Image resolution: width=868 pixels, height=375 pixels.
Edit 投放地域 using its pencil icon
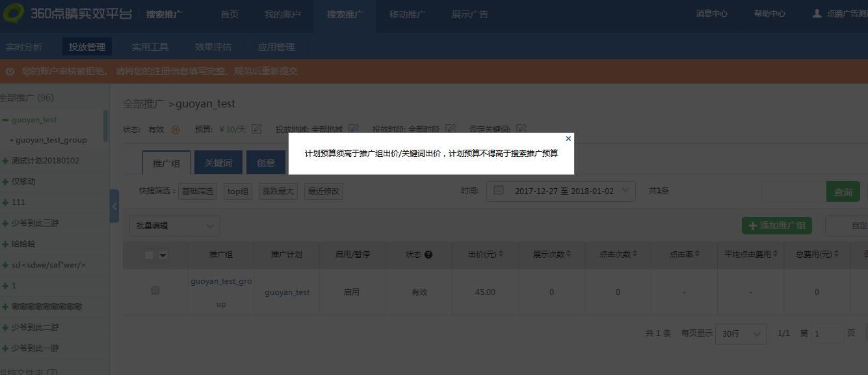pos(353,129)
